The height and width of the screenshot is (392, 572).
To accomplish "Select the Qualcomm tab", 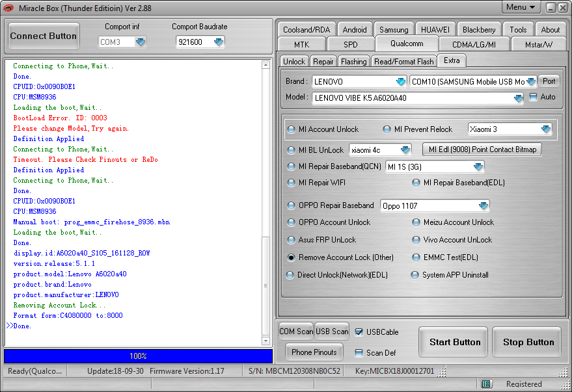I will [x=407, y=44].
